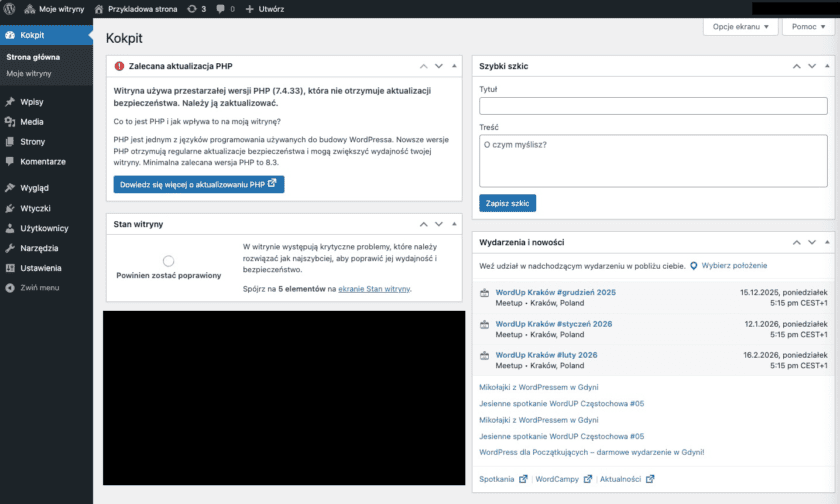Screen dimensions: 840x504
Task: Expand the Pomoc help dropdown
Action: (808, 27)
